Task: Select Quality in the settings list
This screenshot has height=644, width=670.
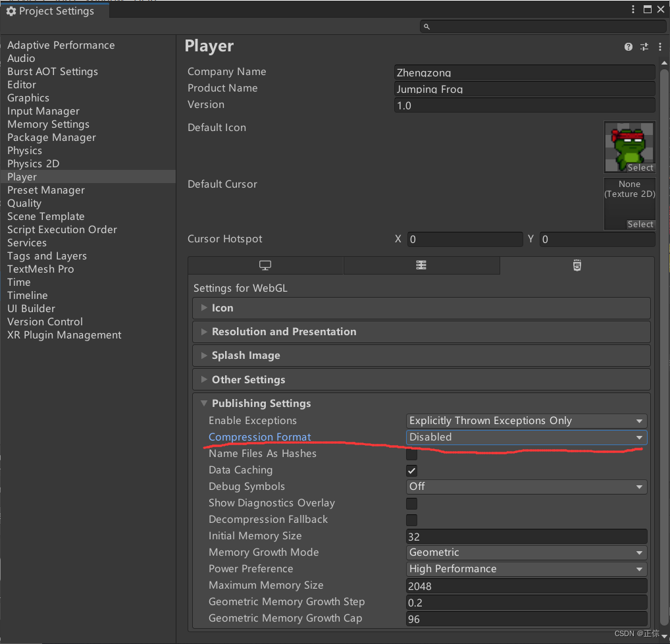Action: point(24,203)
